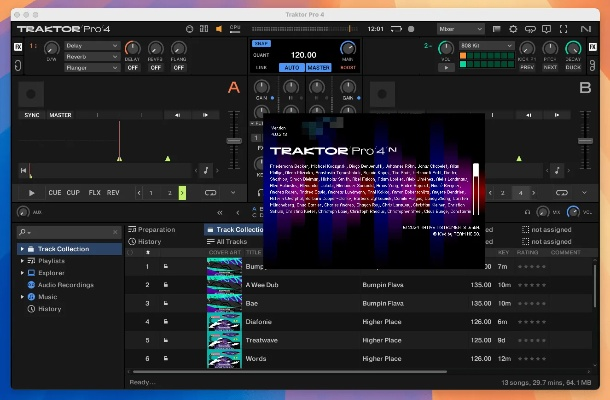Toggle Deck B loop icon
The image size is (610, 400).
click(562, 193)
